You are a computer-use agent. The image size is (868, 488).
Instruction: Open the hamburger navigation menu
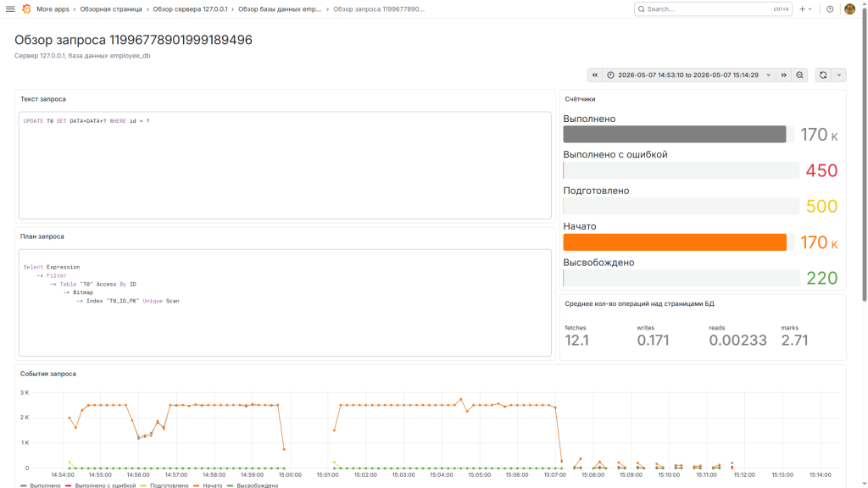(x=10, y=8)
